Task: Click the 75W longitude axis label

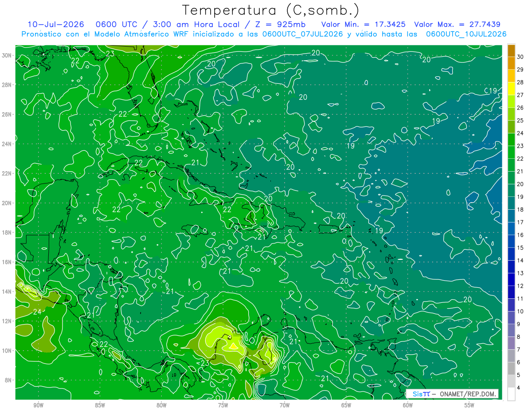Action: pos(223,405)
